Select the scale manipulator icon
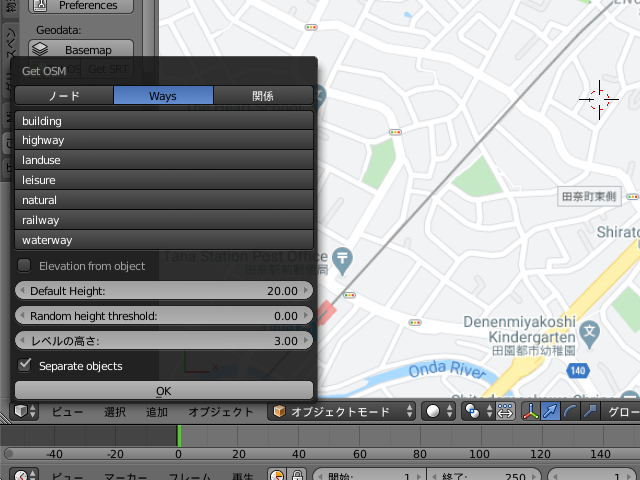The width and height of the screenshot is (640, 480). 589,411
